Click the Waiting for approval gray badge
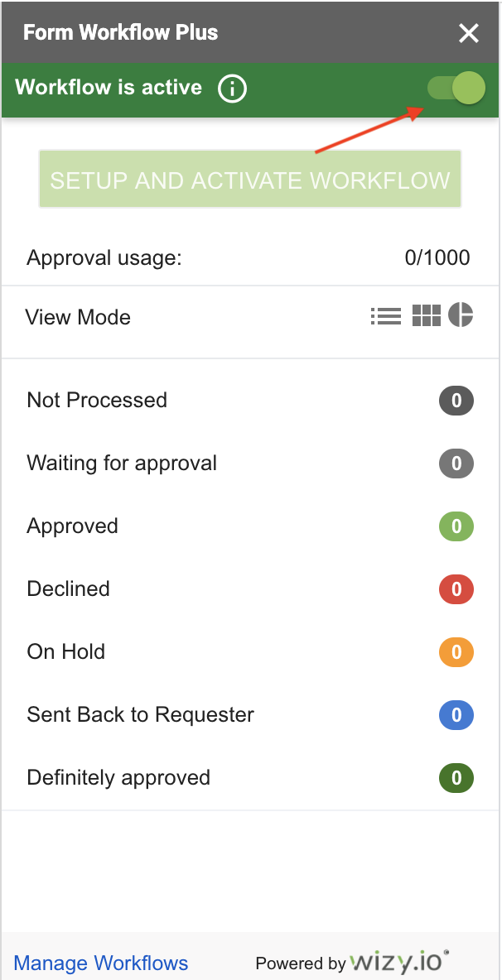The height and width of the screenshot is (980, 502). (x=456, y=463)
